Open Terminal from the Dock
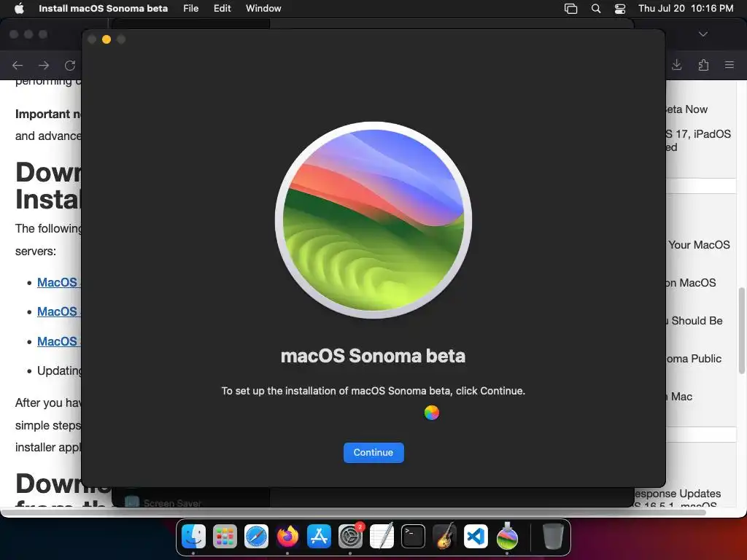This screenshot has width=747, height=560. click(x=413, y=536)
